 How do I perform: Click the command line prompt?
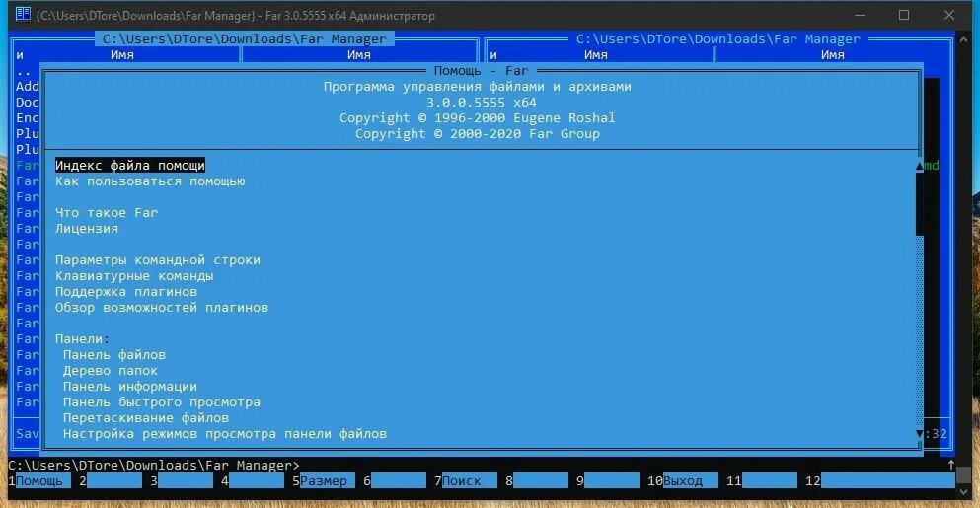154,466
